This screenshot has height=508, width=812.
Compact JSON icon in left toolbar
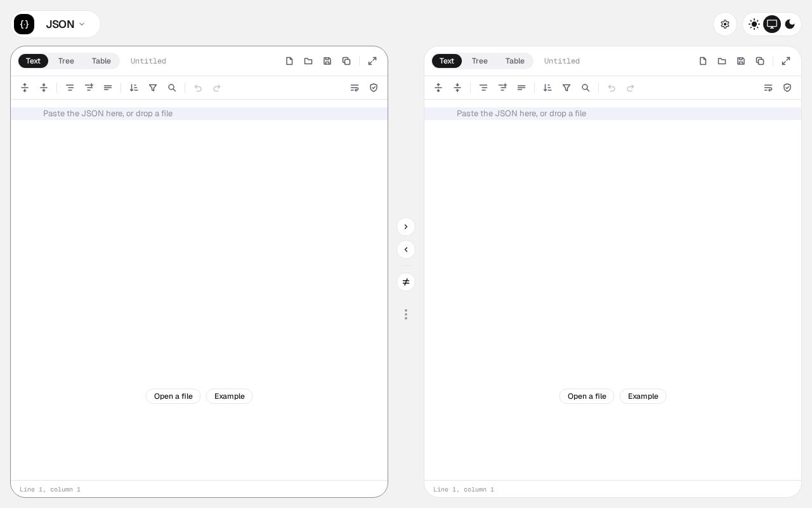tap(108, 88)
